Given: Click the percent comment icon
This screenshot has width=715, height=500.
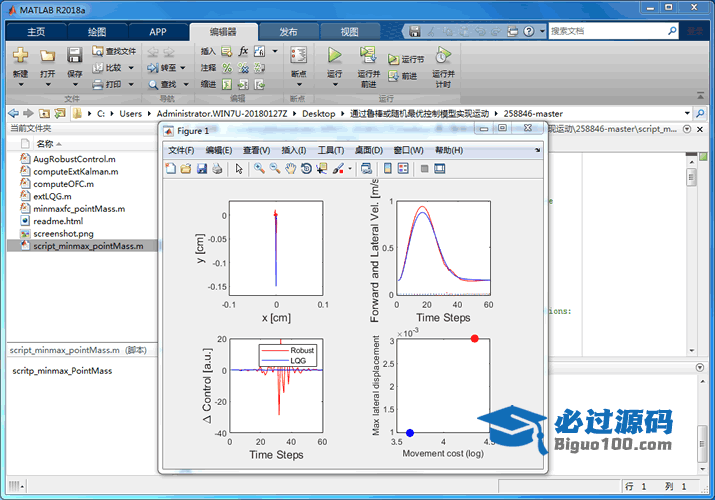Looking at the screenshot, I should pyautogui.click(x=227, y=68).
